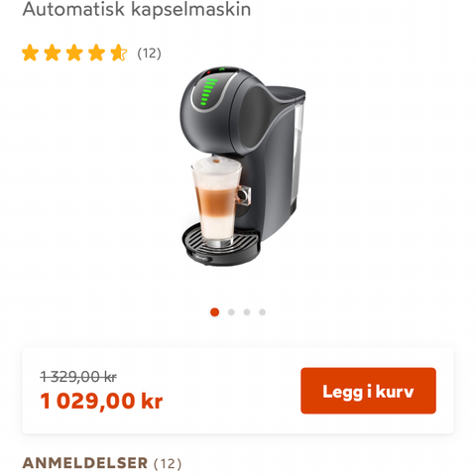Click the crossed-out 1 329,00 kr price
This screenshot has height=476, width=476.
[x=78, y=377]
